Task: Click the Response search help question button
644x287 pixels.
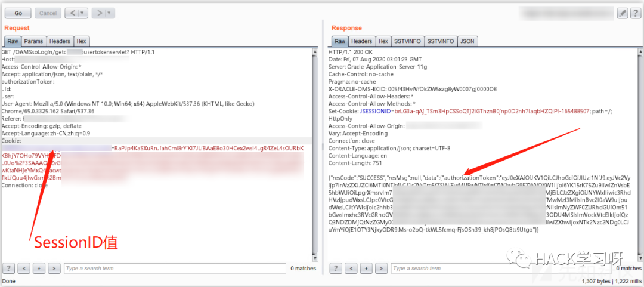Action: coord(336,269)
